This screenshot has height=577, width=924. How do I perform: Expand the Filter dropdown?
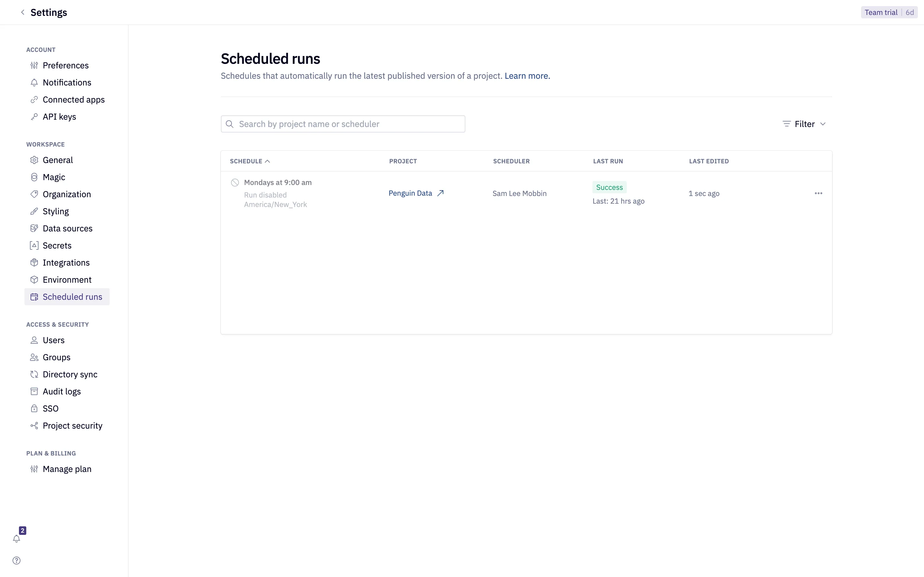pyautogui.click(x=804, y=124)
